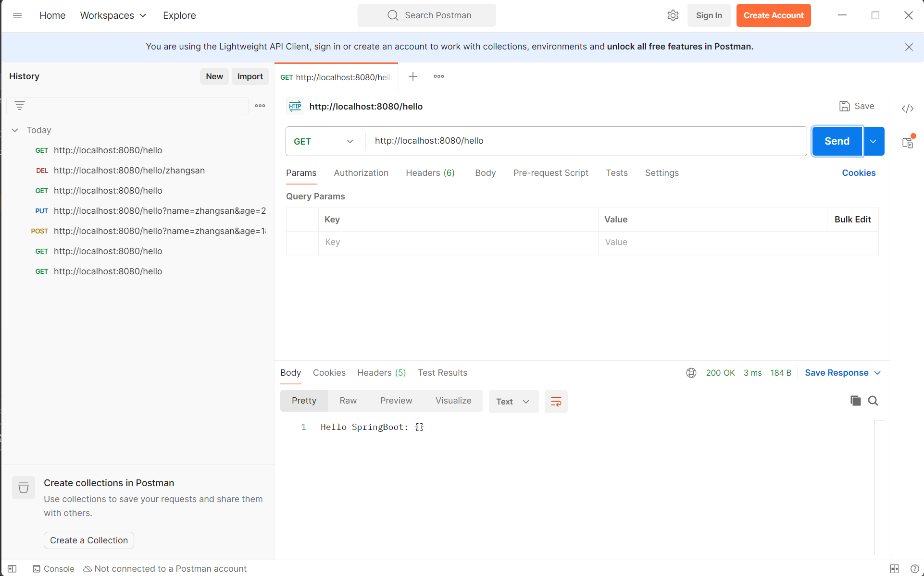Viewport: 924px width, 576px height.
Task: Click the New button in History
Action: [x=214, y=76]
